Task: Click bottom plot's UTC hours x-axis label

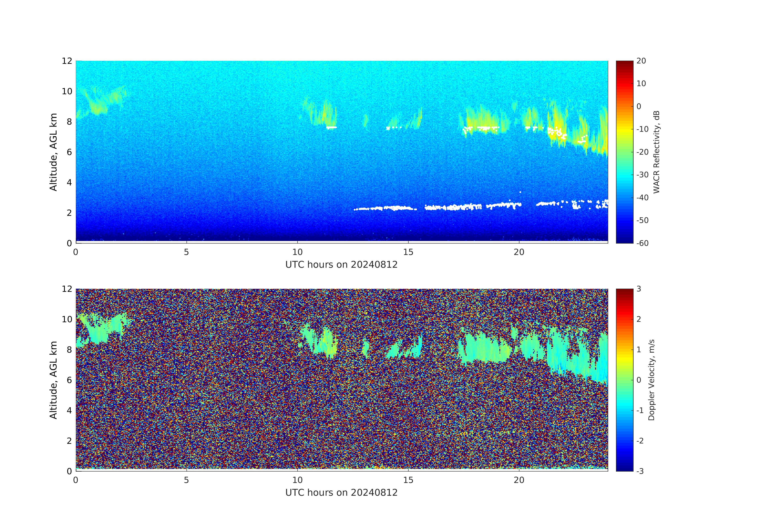Action: point(341,492)
